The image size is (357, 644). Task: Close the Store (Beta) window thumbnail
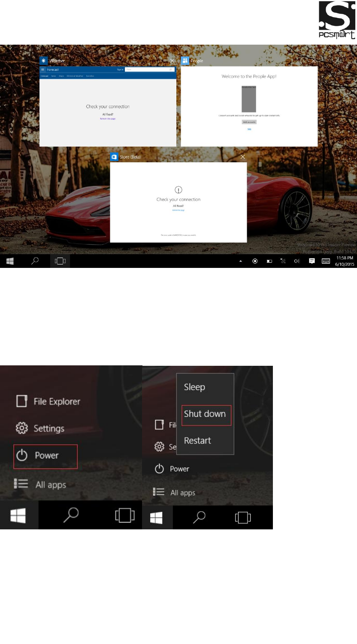(x=243, y=157)
